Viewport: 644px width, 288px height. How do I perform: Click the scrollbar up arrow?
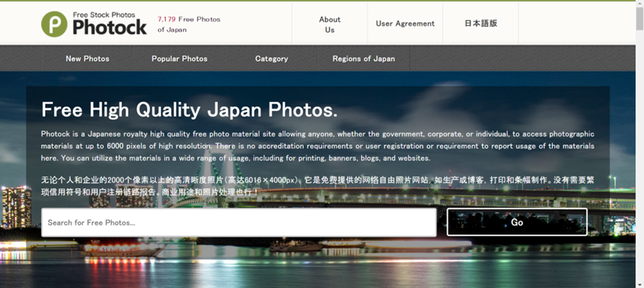[x=639, y=4]
